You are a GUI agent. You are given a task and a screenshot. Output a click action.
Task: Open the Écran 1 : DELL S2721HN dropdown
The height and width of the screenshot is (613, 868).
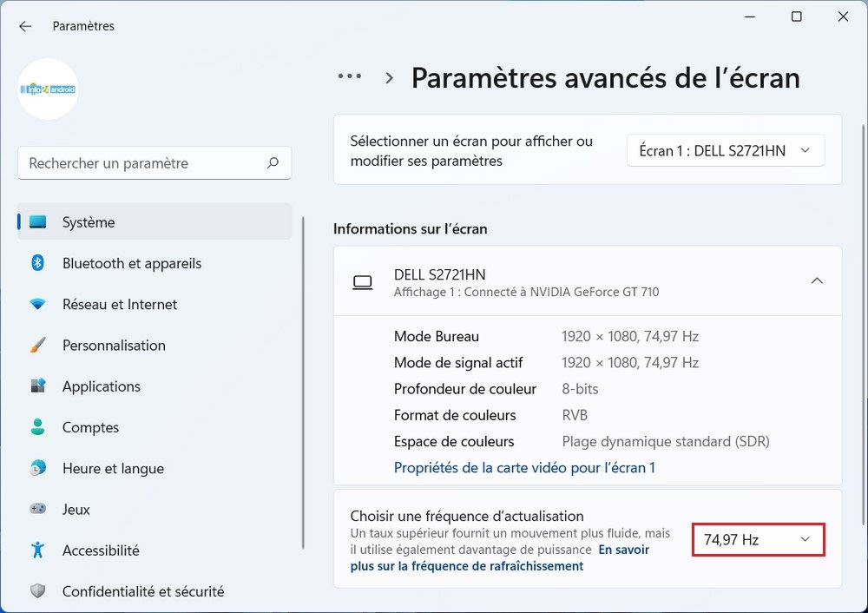tap(725, 149)
